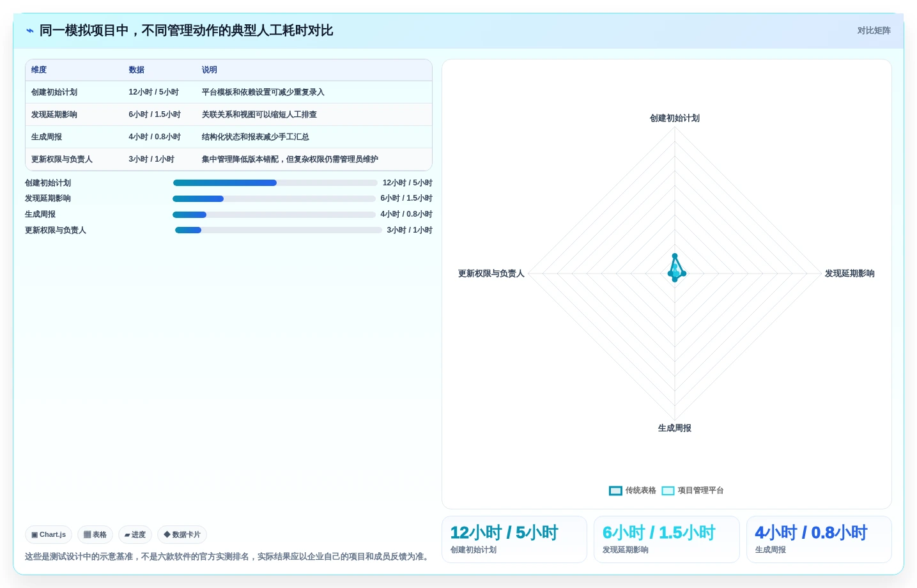Click the 数据卡片 tag chip

click(x=182, y=534)
